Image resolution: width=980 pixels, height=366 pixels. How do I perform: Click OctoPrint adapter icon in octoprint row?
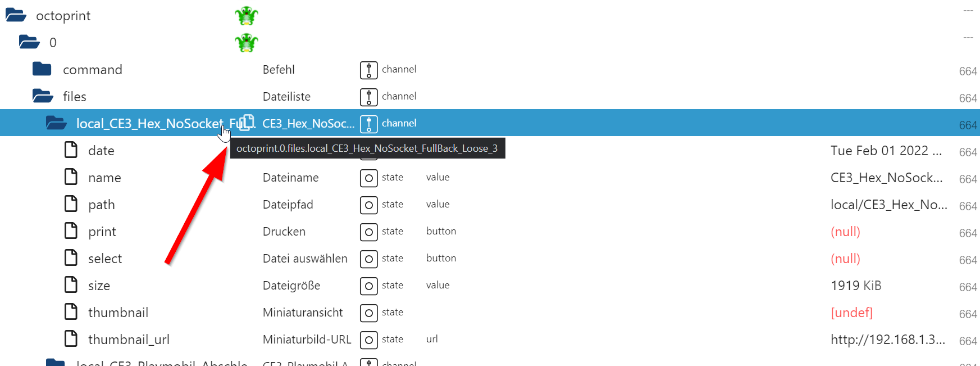coord(247,16)
